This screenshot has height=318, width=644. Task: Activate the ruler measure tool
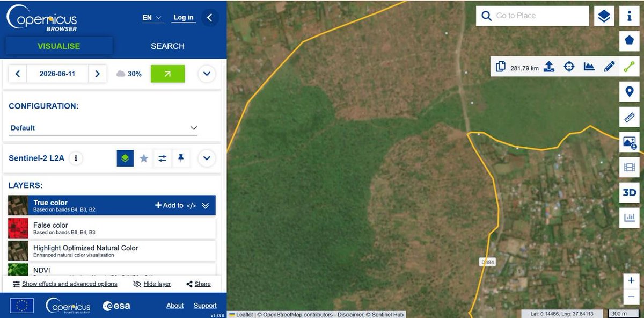(x=630, y=117)
